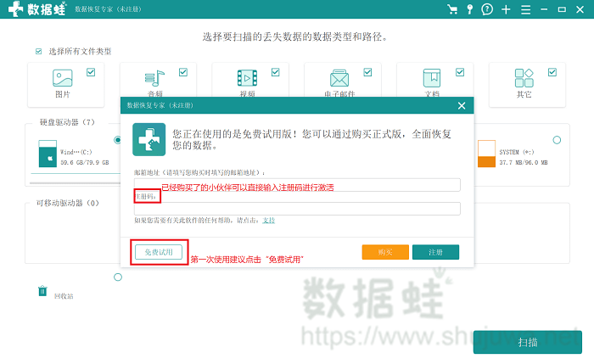Open the shopping cart purchase icon
The image size is (594, 364).
pyautogui.click(x=452, y=9)
